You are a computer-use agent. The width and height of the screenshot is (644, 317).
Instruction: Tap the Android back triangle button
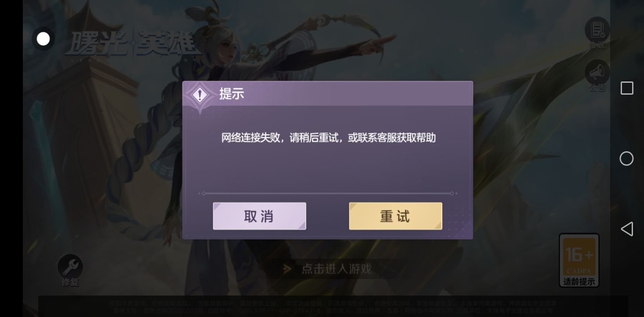tap(626, 229)
